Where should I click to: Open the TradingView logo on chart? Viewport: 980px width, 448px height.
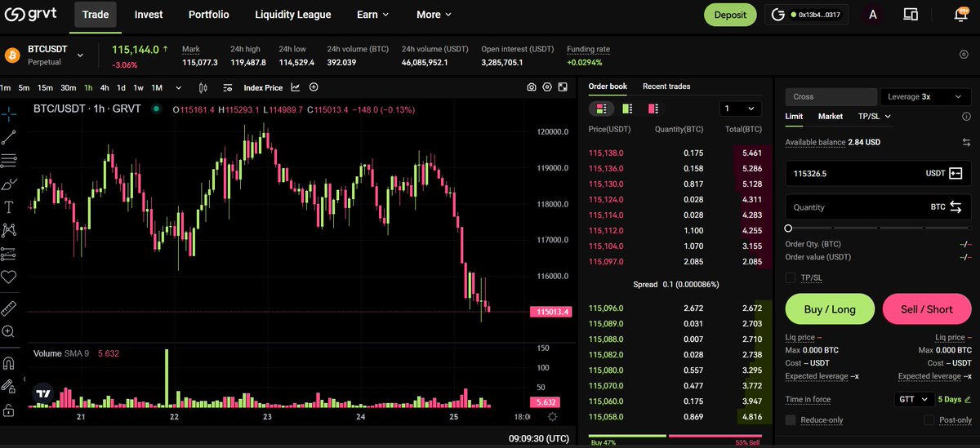pyautogui.click(x=42, y=393)
